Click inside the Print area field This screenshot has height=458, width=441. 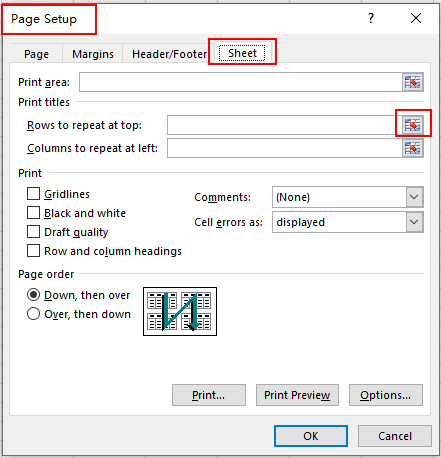click(241, 82)
